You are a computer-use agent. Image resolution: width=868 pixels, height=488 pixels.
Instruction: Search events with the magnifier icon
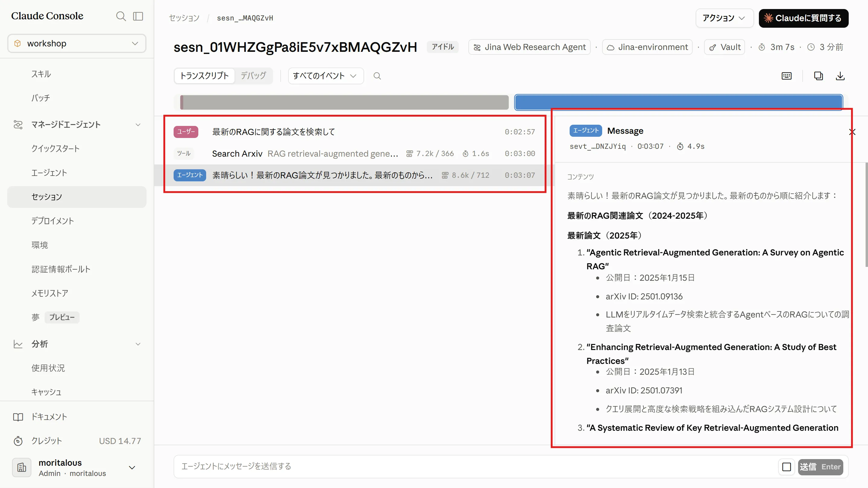pyautogui.click(x=377, y=76)
